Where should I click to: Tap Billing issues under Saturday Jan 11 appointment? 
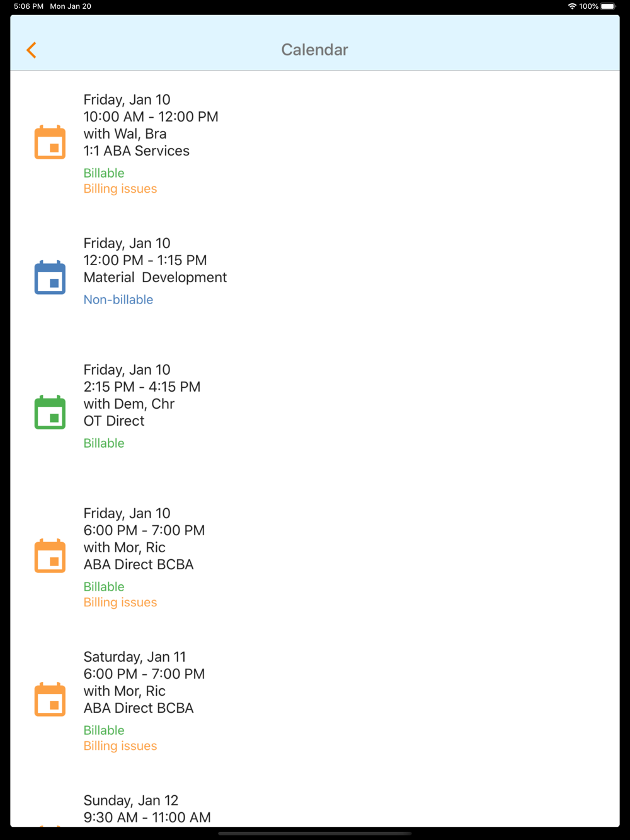click(120, 746)
